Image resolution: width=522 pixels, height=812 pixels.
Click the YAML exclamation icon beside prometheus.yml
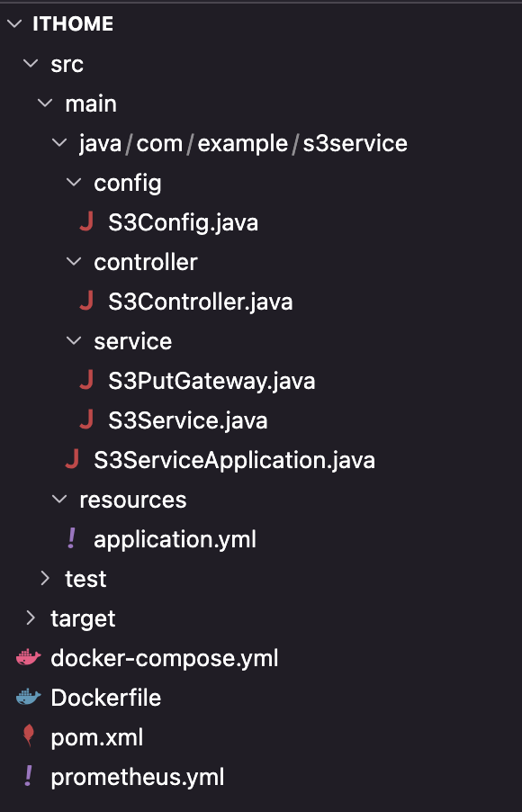(29, 776)
